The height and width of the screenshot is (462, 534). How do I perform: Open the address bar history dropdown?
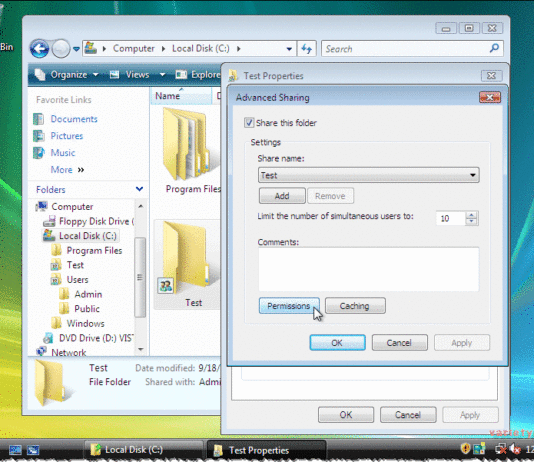(289, 49)
